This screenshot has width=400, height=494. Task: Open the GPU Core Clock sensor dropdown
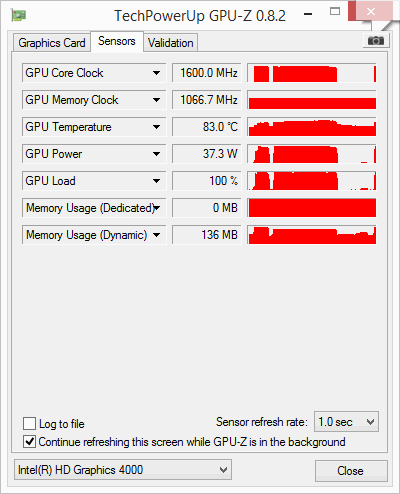coord(156,73)
